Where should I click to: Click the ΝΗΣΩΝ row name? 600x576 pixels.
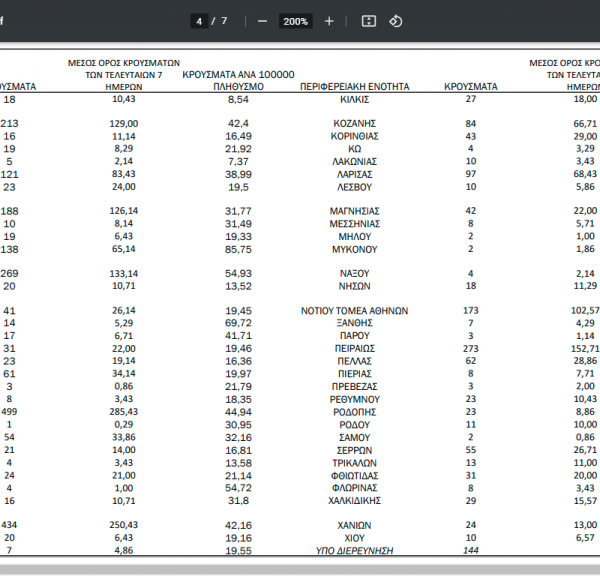coord(355,286)
